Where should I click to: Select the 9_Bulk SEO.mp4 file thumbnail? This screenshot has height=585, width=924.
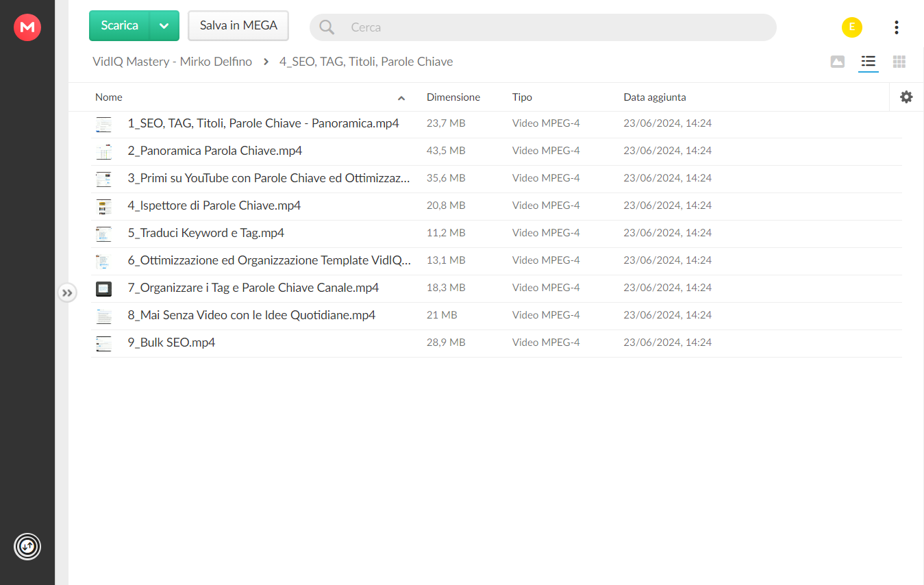(103, 343)
